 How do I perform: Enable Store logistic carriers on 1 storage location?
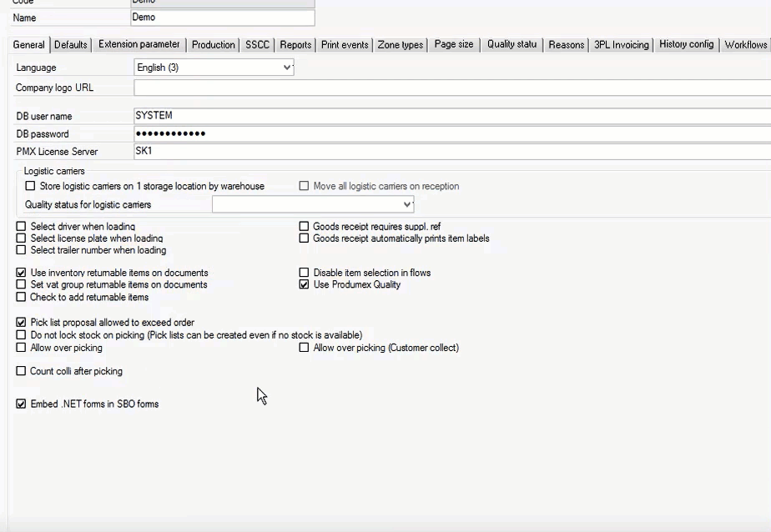pyautogui.click(x=31, y=186)
